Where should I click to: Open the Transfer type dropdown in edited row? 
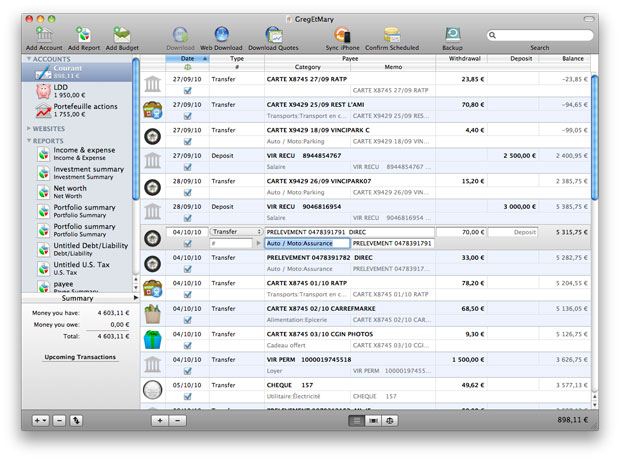coord(236,232)
